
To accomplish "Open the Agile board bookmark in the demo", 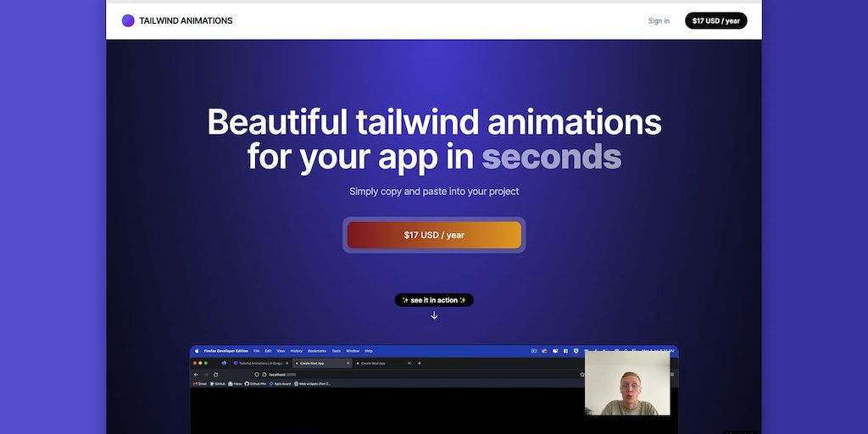I will point(280,384).
